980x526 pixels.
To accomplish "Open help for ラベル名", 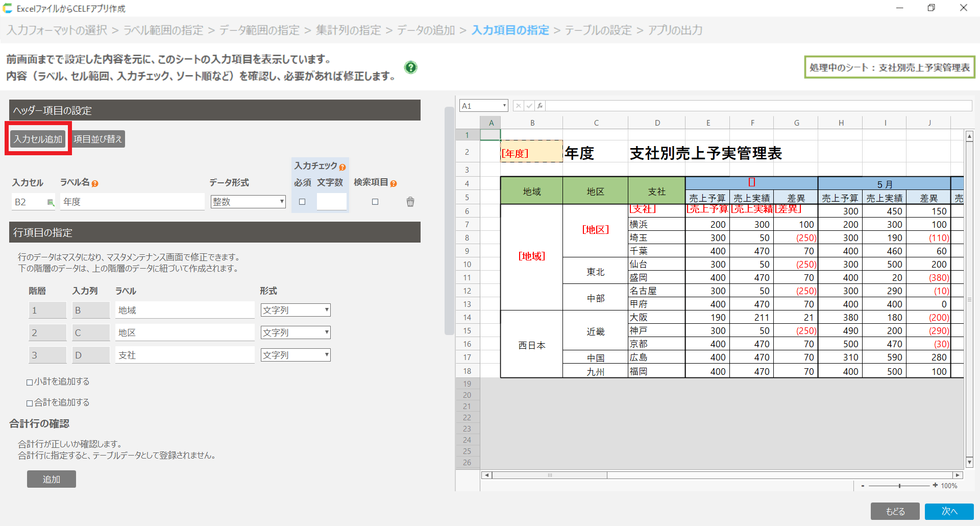I will (95, 183).
